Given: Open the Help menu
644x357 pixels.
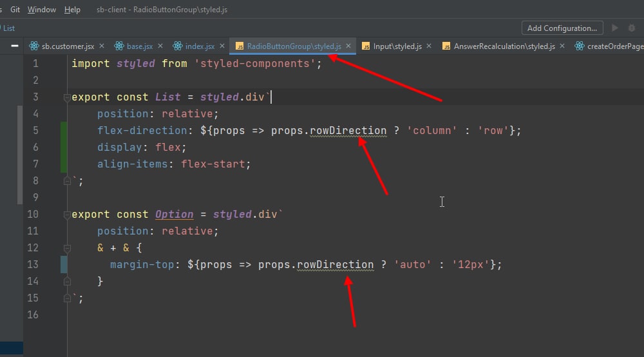Looking at the screenshot, I should [72, 10].
